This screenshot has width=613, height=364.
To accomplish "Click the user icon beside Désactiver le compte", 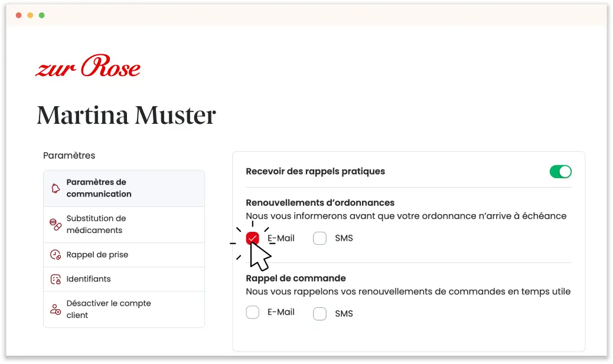I will [56, 309].
